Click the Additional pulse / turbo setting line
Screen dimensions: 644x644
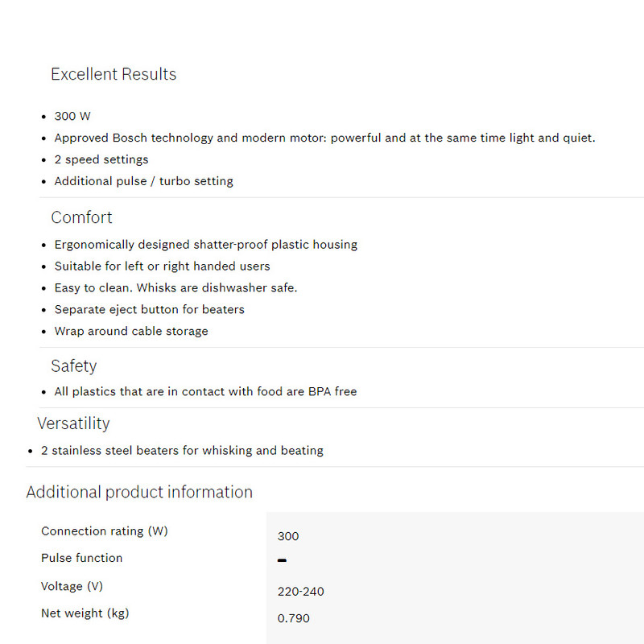pyautogui.click(x=143, y=181)
